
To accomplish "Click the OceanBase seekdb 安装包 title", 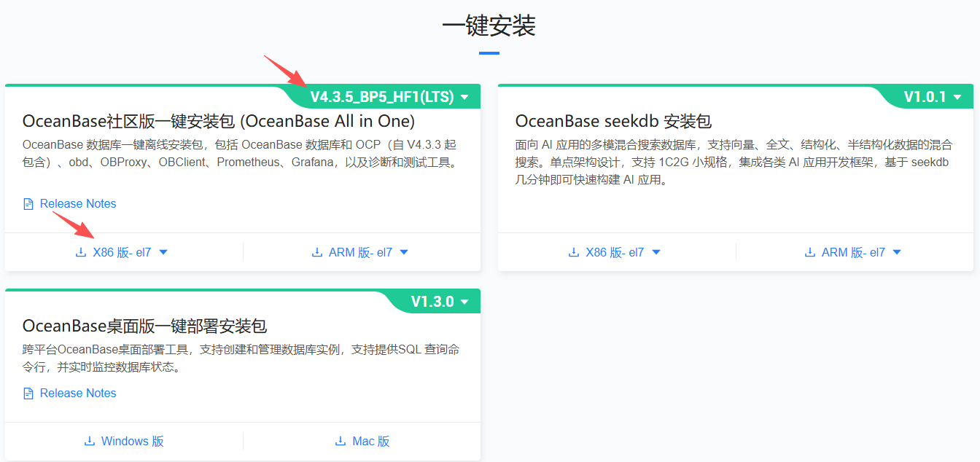I will click(613, 121).
